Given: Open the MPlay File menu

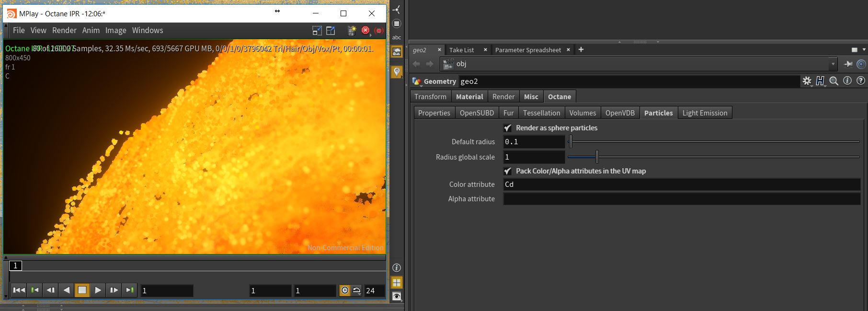Looking at the screenshot, I should coord(19,30).
